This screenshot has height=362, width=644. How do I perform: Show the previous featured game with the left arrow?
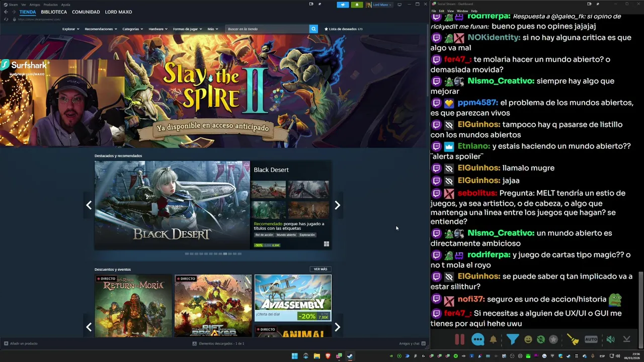(89, 205)
